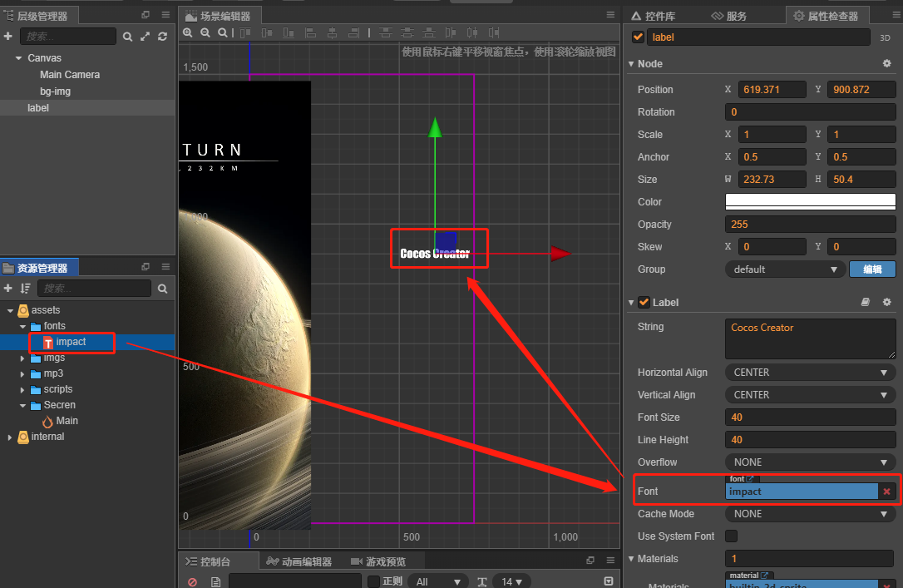This screenshot has height=588, width=903.
Task: Distribute nodes by left edges
Action: coord(451,32)
